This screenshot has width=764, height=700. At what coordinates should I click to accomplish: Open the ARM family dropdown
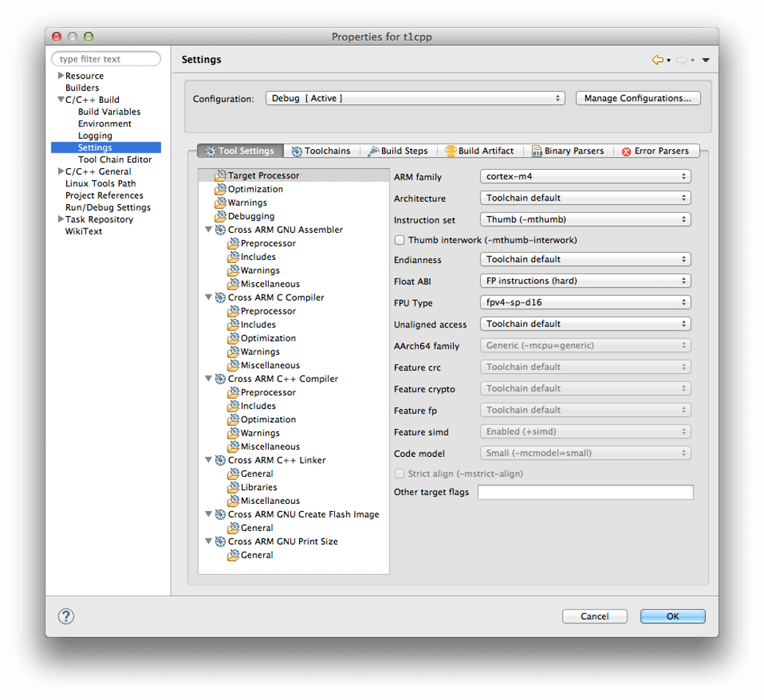click(x=585, y=176)
